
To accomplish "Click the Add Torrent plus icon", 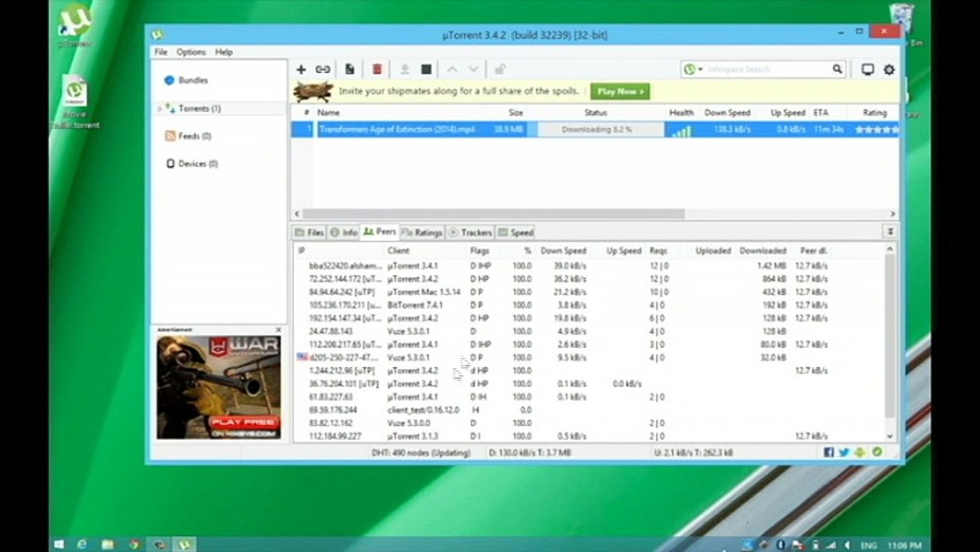I will (x=301, y=70).
